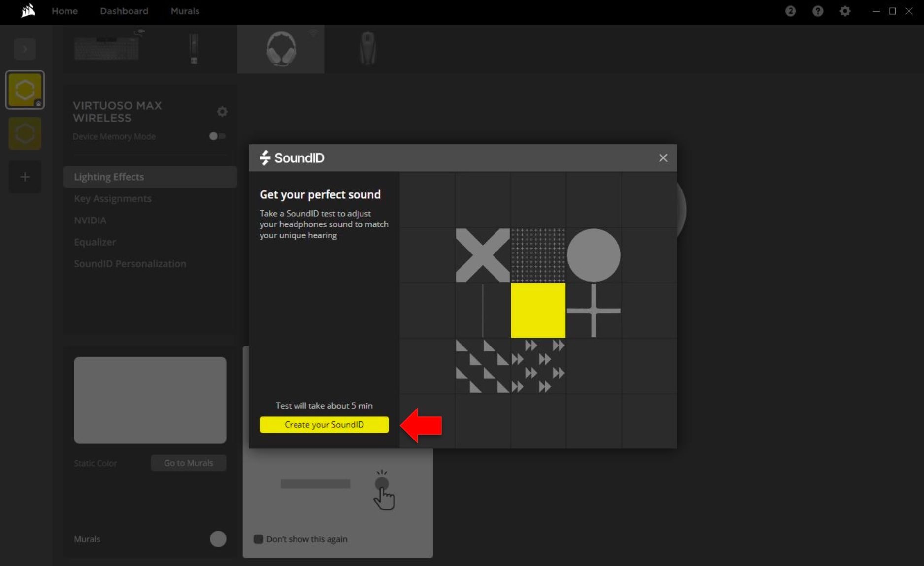Screen dimensions: 924x566
Task: Click the Get your perfect sound heading
Action: coord(320,194)
